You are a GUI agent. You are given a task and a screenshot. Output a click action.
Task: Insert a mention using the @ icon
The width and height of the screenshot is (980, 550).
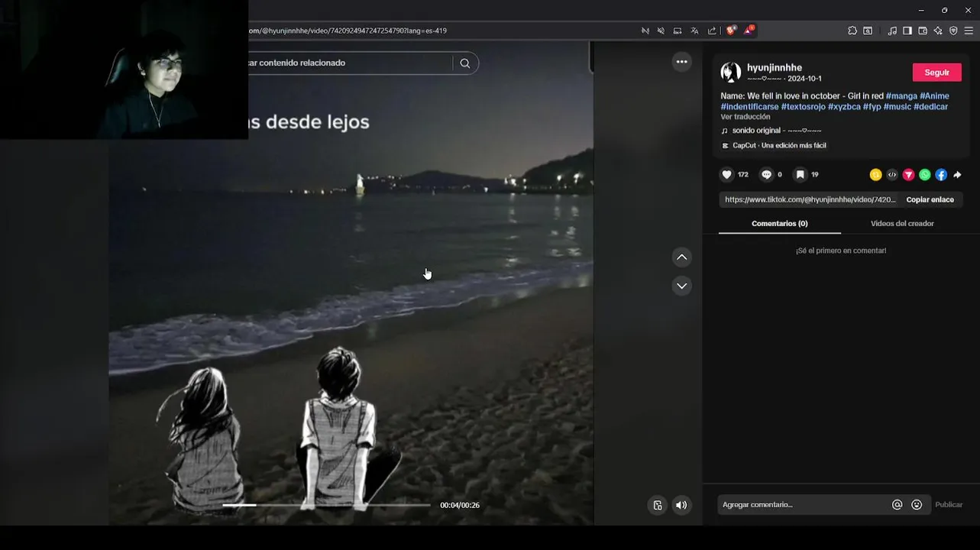click(x=897, y=505)
